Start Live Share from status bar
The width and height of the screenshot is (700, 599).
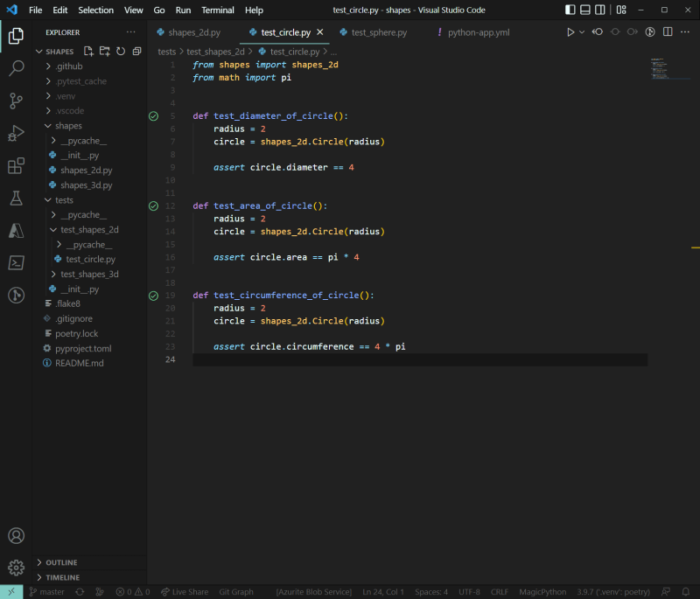tap(185, 592)
